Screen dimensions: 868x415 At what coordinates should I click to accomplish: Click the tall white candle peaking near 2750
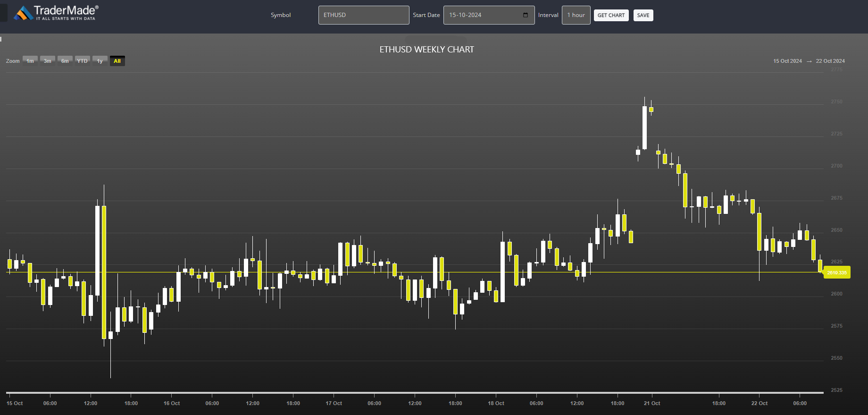tap(644, 127)
